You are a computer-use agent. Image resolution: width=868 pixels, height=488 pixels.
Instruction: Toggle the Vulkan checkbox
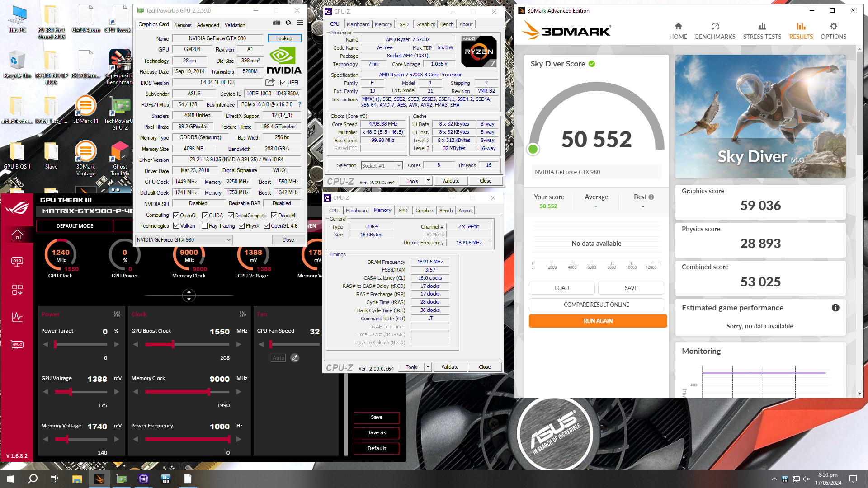pos(176,226)
